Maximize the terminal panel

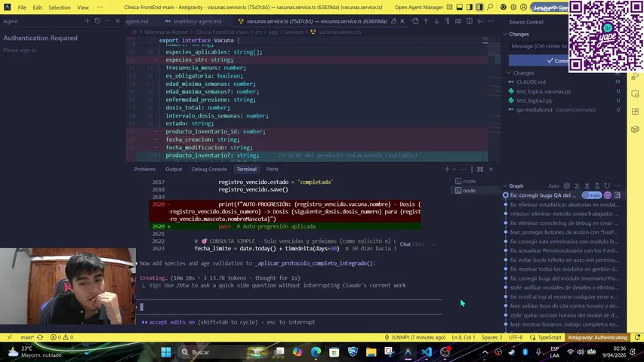pos(480,169)
